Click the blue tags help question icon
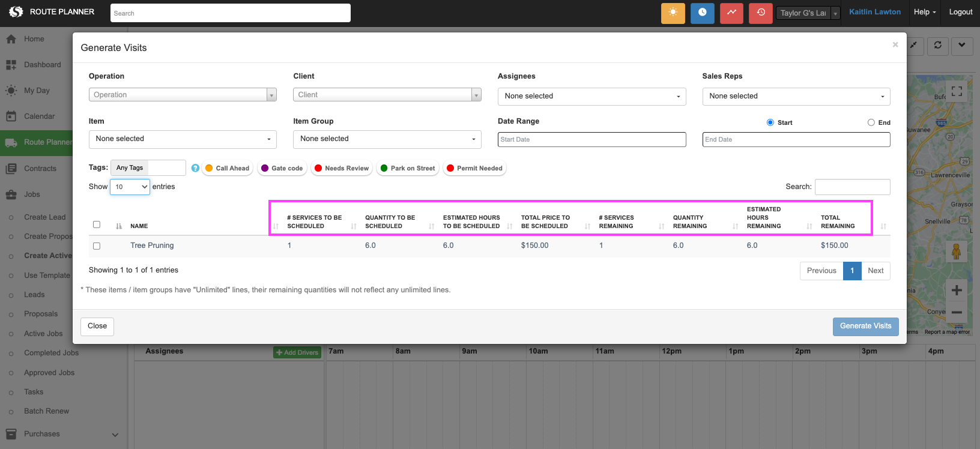This screenshot has width=980, height=449. [x=195, y=168]
